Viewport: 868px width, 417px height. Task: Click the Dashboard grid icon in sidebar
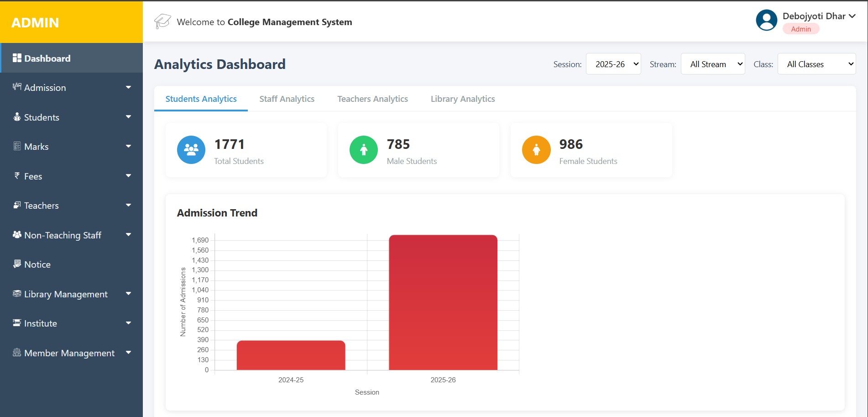pos(17,58)
